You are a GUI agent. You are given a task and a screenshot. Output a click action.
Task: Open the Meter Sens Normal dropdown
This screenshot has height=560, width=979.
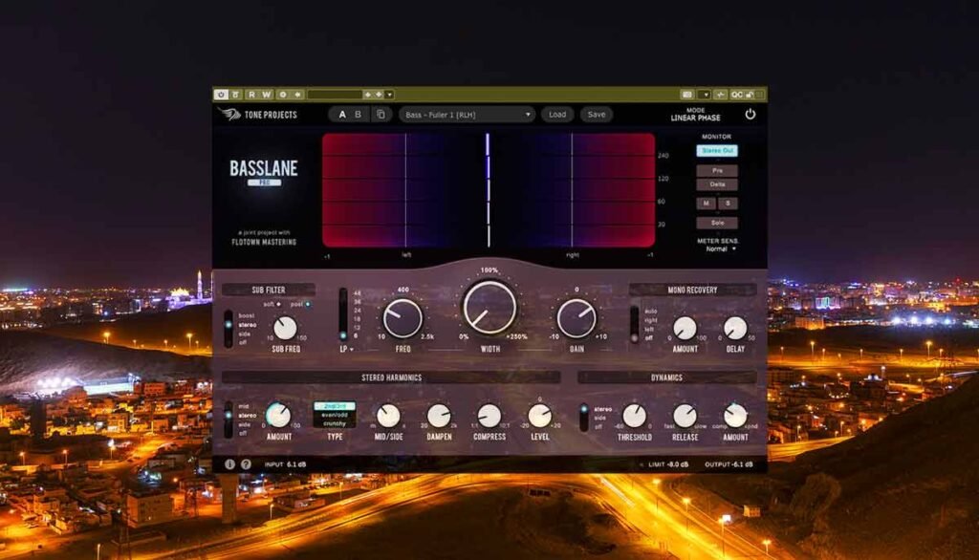(x=721, y=248)
